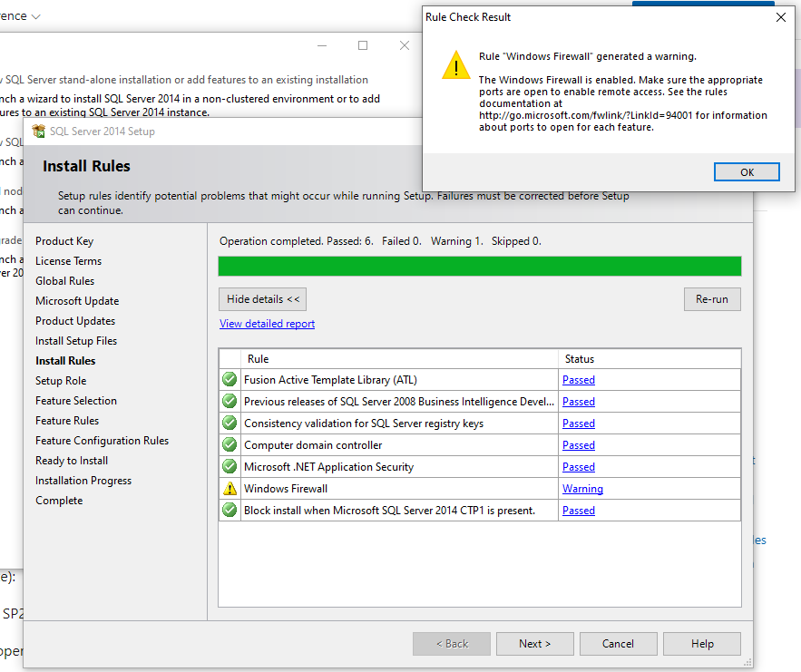Click the Warning status link for Windows Firewall
This screenshot has height=672, width=801.
[x=582, y=488]
